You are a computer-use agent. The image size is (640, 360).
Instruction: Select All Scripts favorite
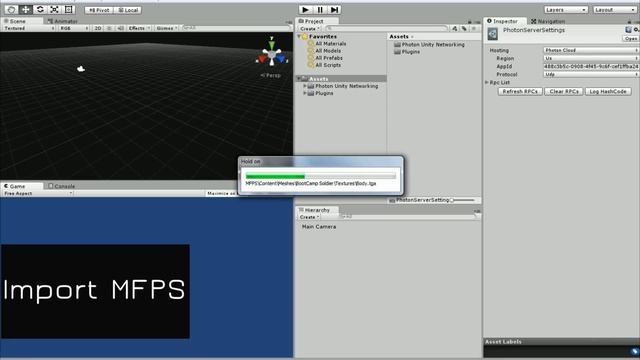pyautogui.click(x=328, y=65)
